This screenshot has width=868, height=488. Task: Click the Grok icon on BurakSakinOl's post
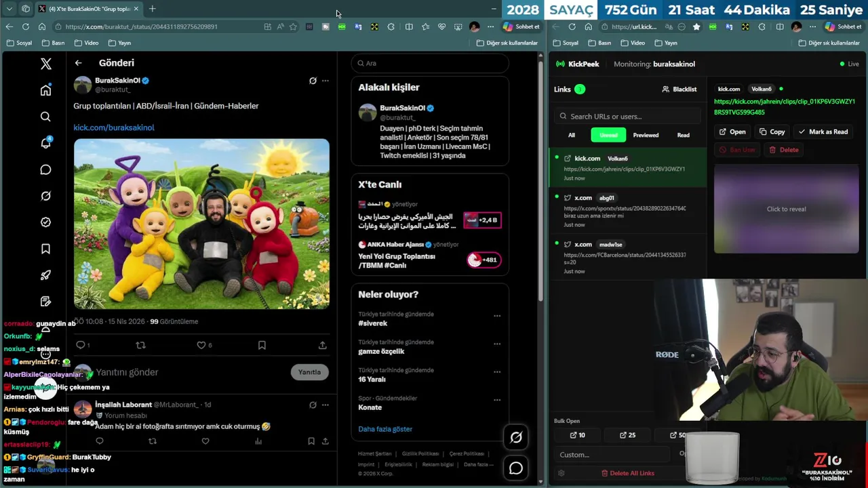[313, 81]
